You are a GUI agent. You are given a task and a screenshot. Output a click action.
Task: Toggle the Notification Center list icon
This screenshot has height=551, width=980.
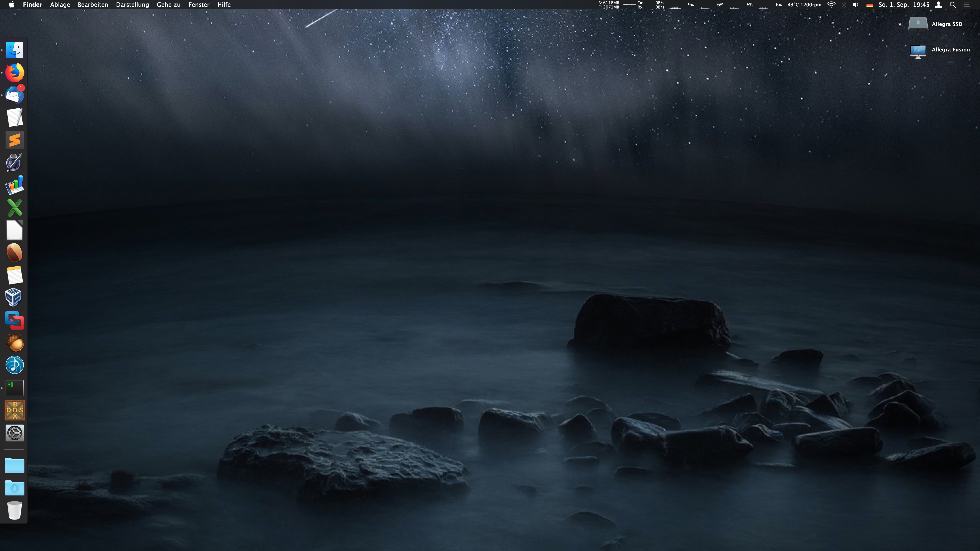pyautogui.click(x=966, y=5)
